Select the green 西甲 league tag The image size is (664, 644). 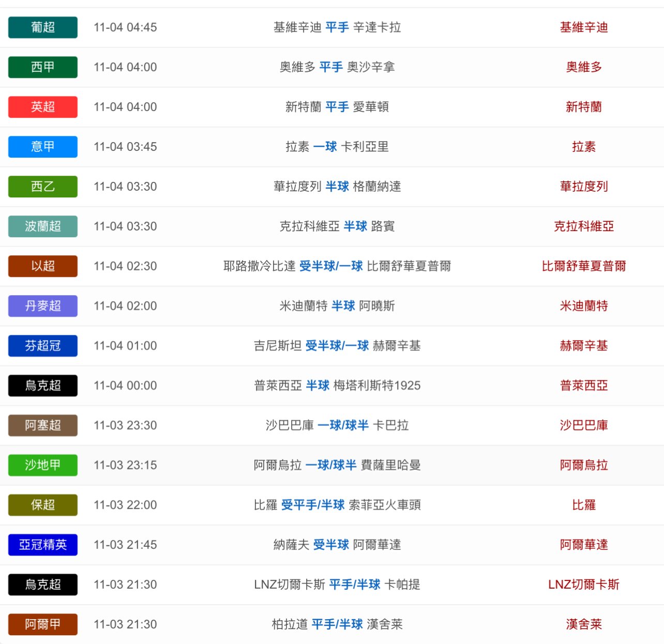(x=43, y=67)
